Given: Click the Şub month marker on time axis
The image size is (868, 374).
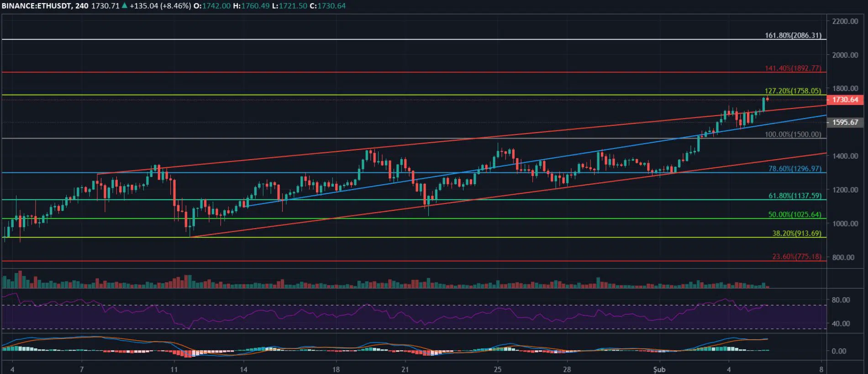Looking at the screenshot, I should point(659,369).
